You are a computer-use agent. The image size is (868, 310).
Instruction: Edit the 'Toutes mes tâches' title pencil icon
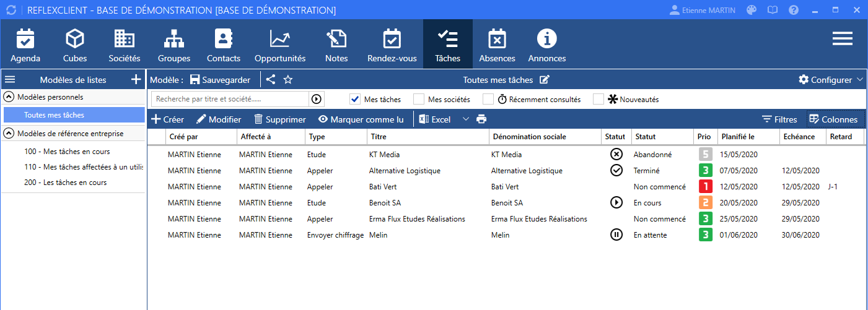pyautogui.click(x=544, y=79)
